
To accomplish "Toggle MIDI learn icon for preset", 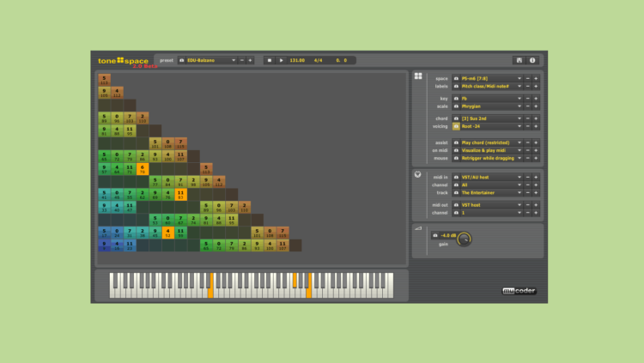I will coord(181,60).
